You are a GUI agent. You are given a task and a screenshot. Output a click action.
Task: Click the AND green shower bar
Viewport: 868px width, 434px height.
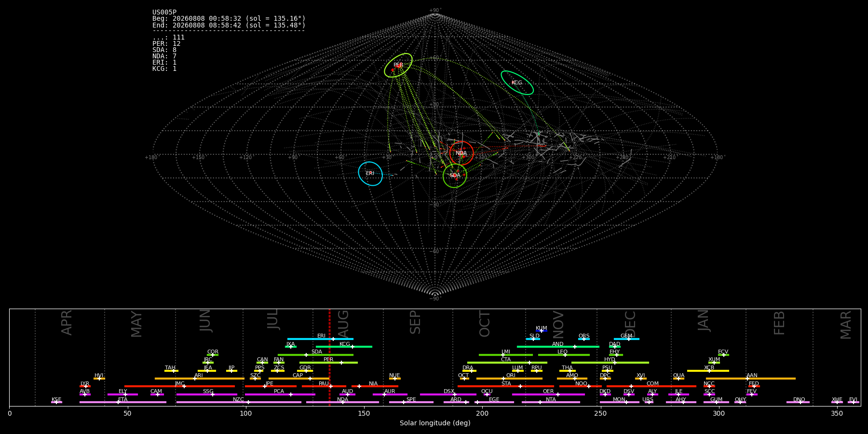pos(558,347)
